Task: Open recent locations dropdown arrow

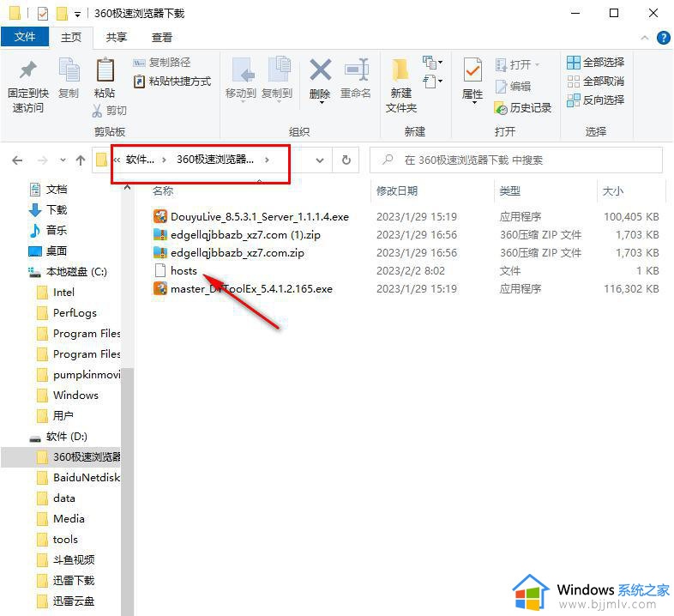Action: click(x=63, y=160)
